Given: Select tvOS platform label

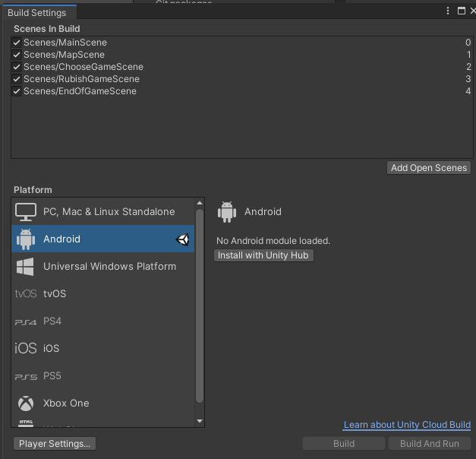Looking at the screenshot, I should 55,294.
